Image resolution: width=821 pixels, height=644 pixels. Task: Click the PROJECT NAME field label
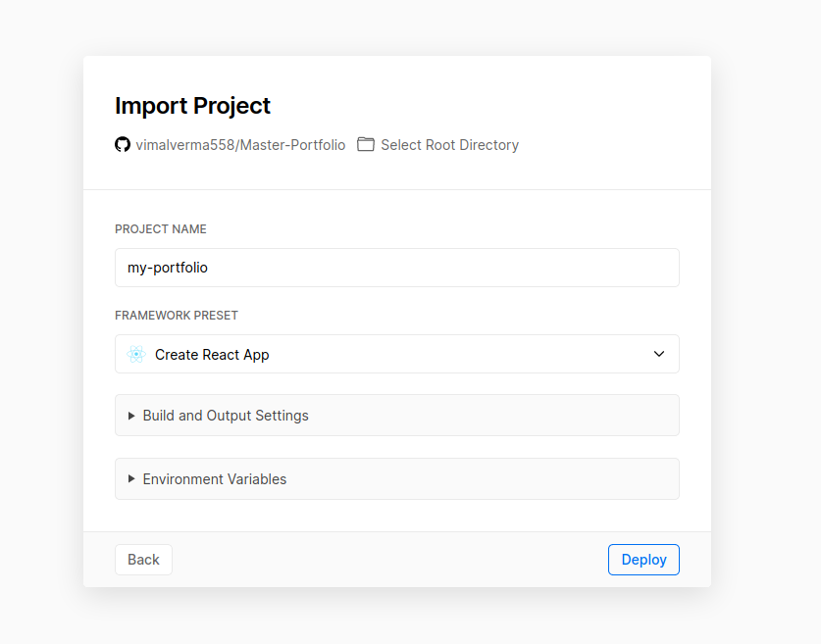point(161,229)
